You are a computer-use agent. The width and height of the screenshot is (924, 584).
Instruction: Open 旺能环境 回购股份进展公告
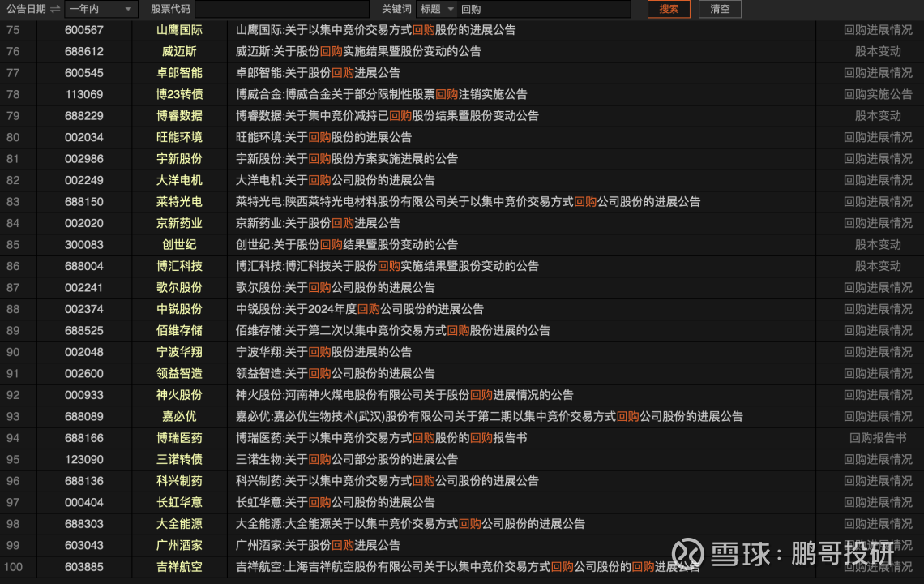pyautogui.click(x=323, y=137)
